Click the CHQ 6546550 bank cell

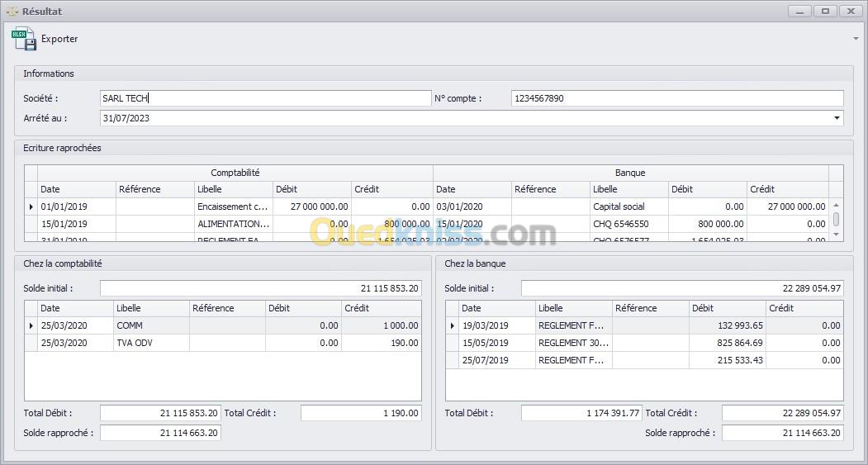click(627, 224)
